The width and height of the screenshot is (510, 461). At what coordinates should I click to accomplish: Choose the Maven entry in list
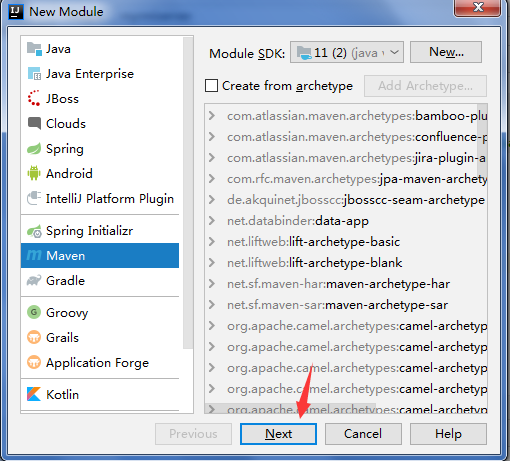click(100, 255)
